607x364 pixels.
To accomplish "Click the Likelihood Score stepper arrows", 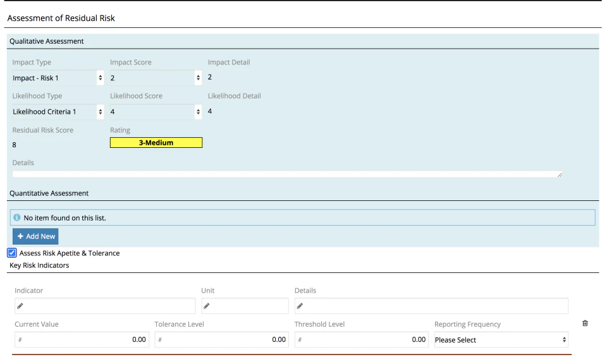I will click(198, 111).
